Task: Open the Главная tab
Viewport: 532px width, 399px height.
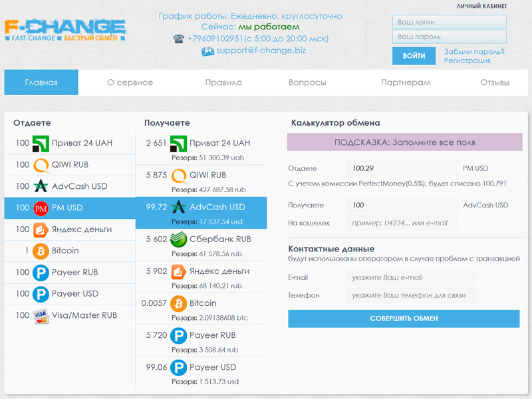Action: 41,82
